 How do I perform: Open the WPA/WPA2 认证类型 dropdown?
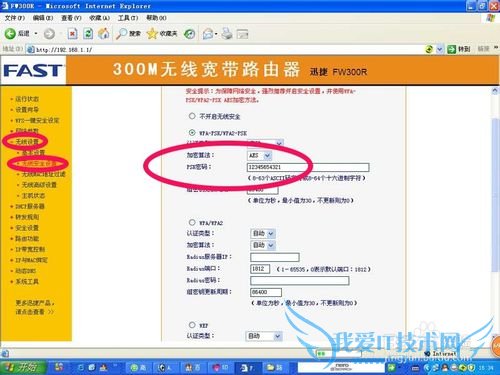click(263, 233)
